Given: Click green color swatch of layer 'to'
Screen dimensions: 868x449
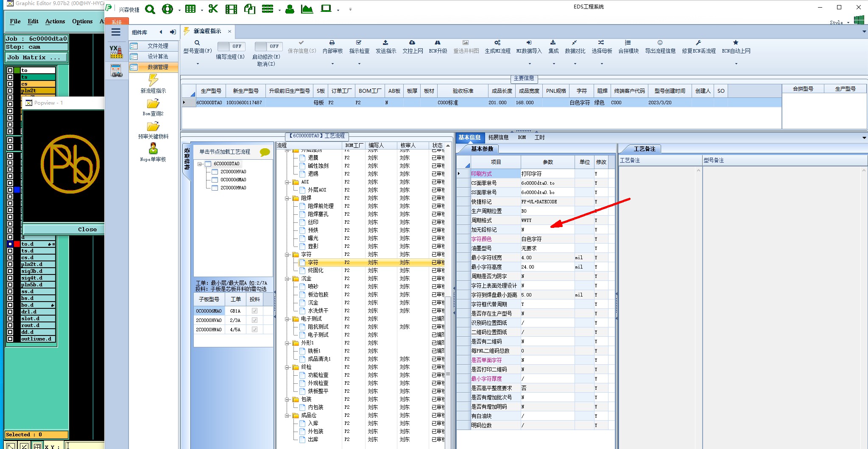Looking at the screenshot, I should 17,70.
